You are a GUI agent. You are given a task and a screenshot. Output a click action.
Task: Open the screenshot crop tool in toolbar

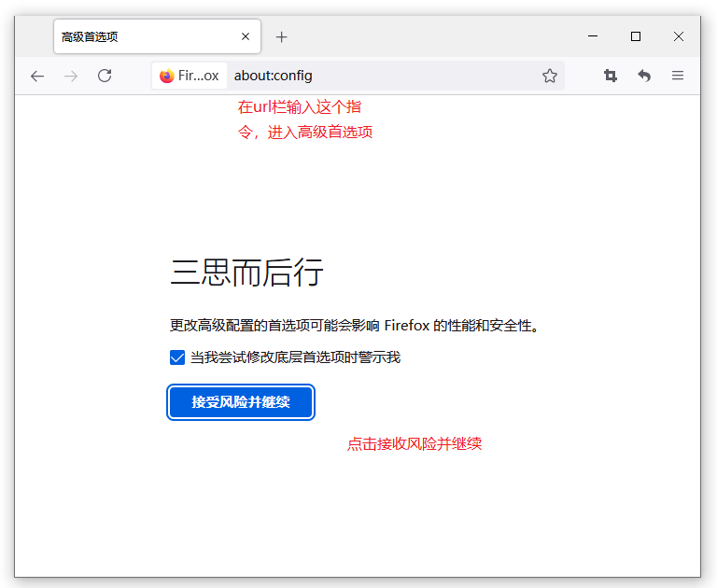(x=611, y=76)
